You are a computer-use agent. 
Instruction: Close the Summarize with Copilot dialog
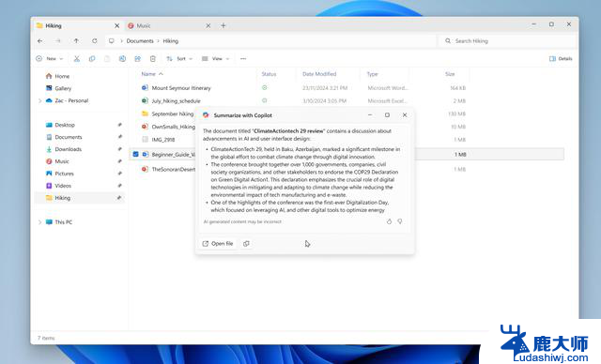405,114
